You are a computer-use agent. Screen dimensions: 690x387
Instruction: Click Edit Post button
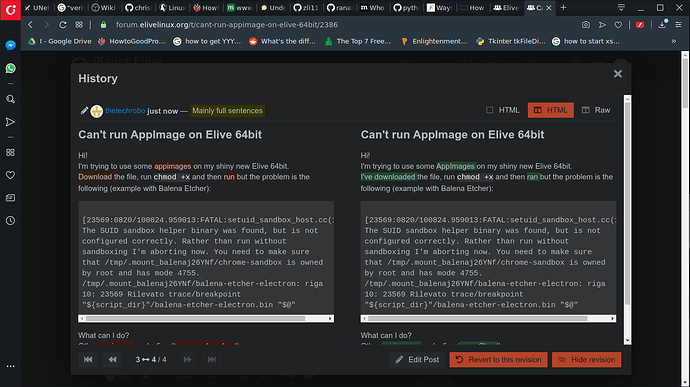pyautogui.click(x=418, y=360)
